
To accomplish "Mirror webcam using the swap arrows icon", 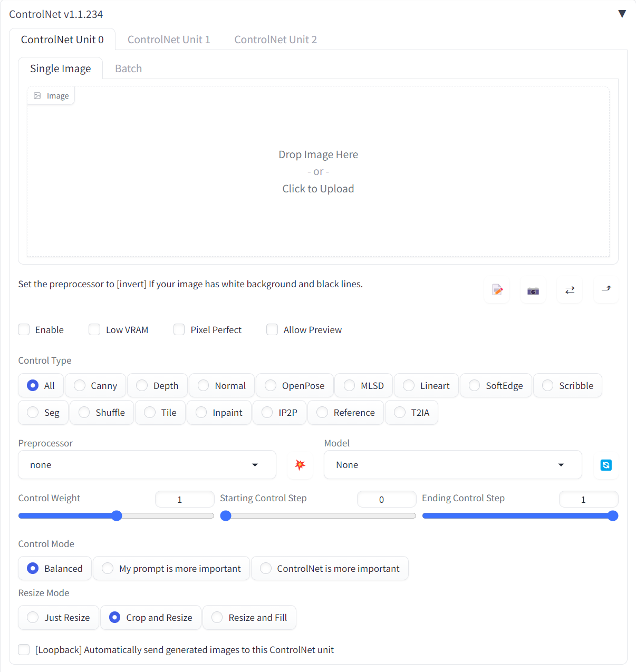I will [x=570, y=290].
